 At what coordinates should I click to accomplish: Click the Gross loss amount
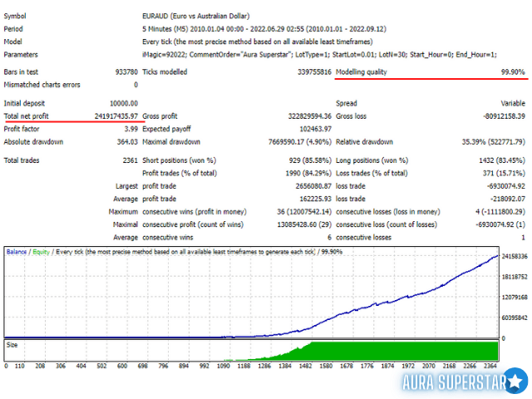[x=504, y=116]
